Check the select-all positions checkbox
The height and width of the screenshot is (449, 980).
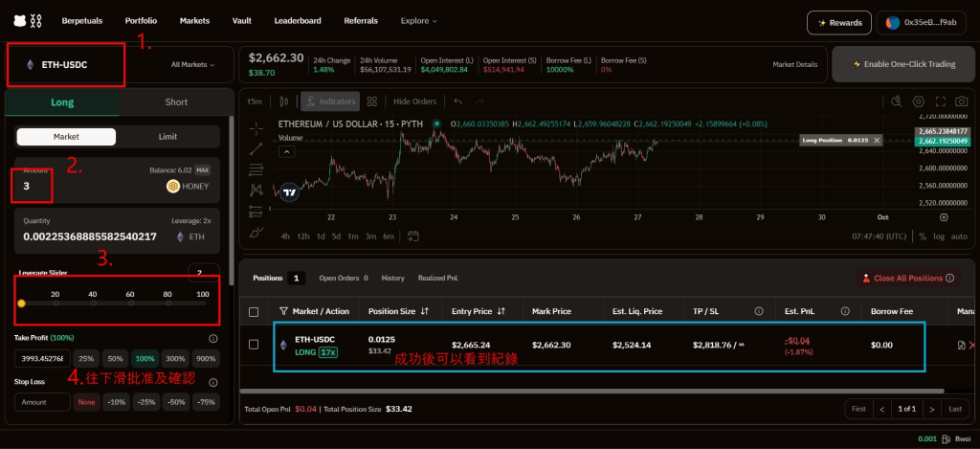click(254, 311)
